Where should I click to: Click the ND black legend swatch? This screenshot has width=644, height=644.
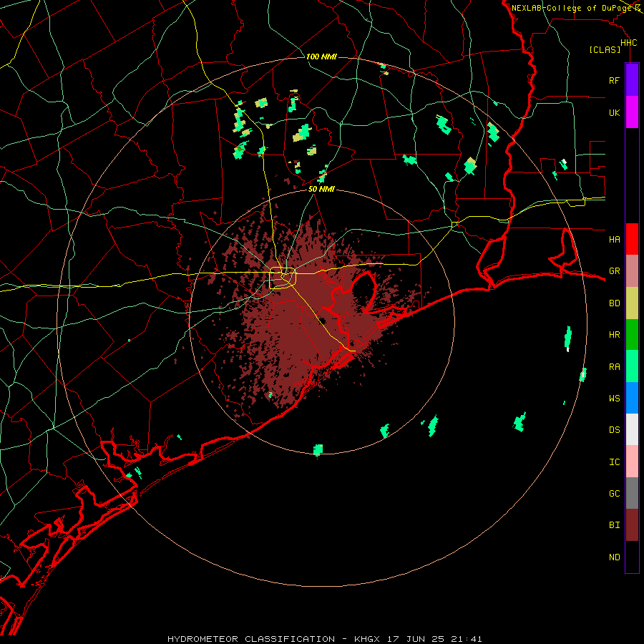pos(632,557)
